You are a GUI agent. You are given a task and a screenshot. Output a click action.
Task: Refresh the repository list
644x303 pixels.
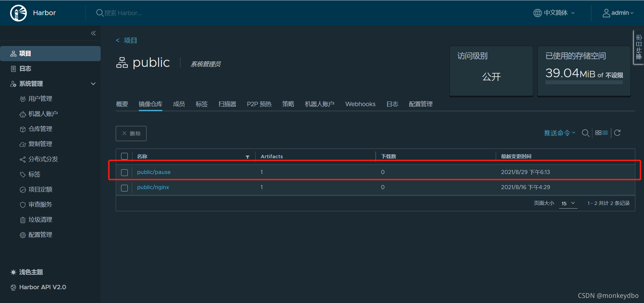pos(617,133)
